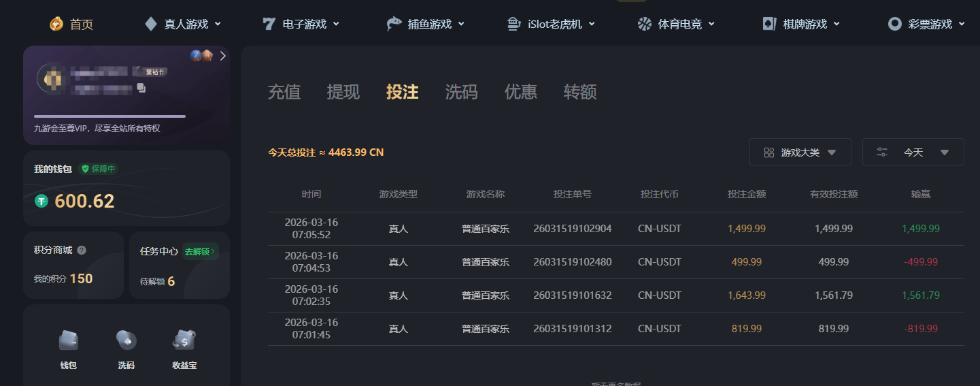The image size is (980, 386).
Task: Open the 收益宝 earnings icon
Action: (184, 340)
